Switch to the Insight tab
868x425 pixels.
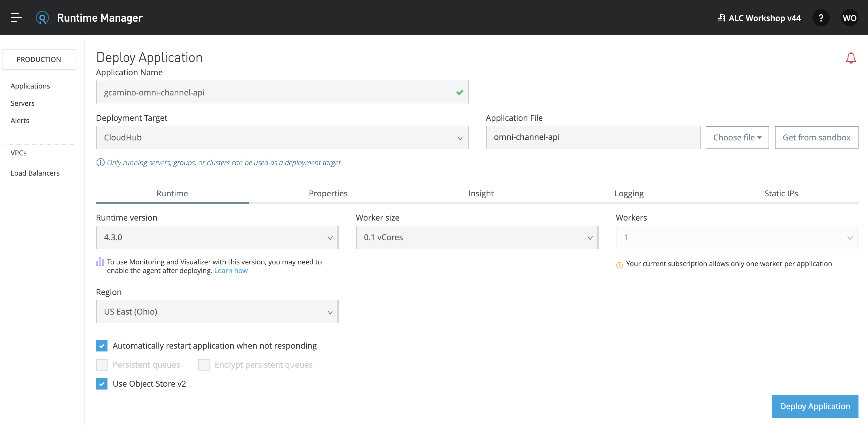coord(481,193)
